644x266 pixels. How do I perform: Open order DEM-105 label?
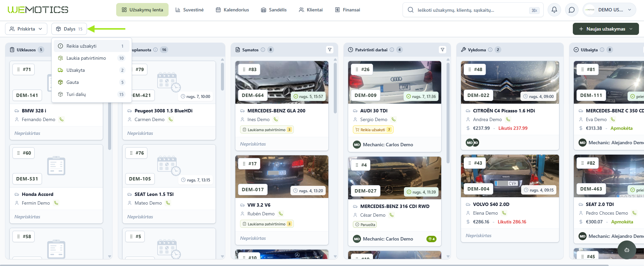click(x=140, y=179)
